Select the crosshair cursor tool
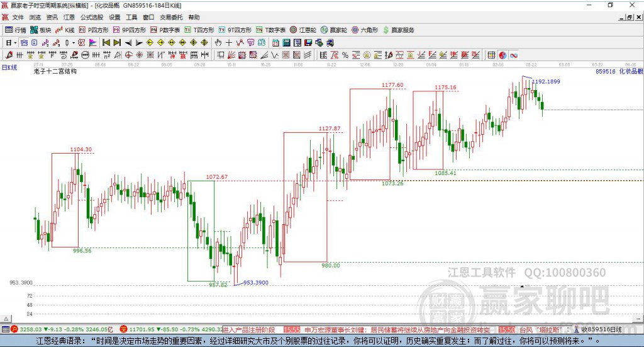This screenshot has width=644, height=347. [x=229, y=43]
